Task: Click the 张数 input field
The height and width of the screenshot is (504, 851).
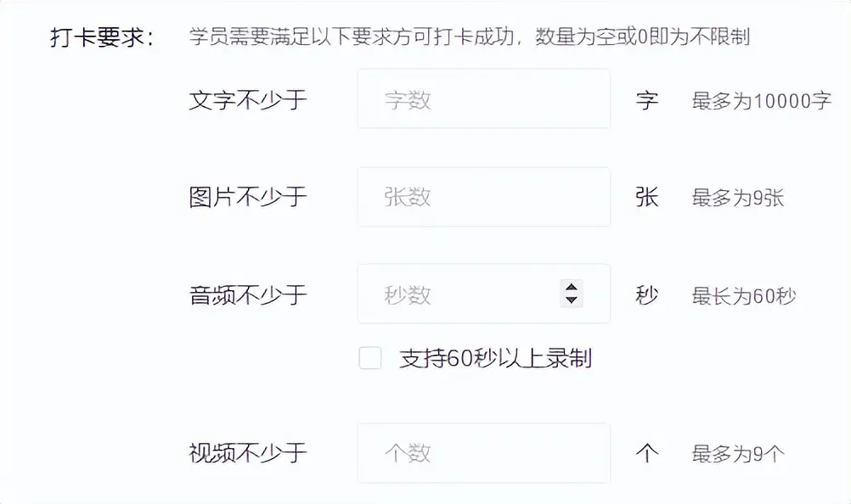Action: click(484, 196)
